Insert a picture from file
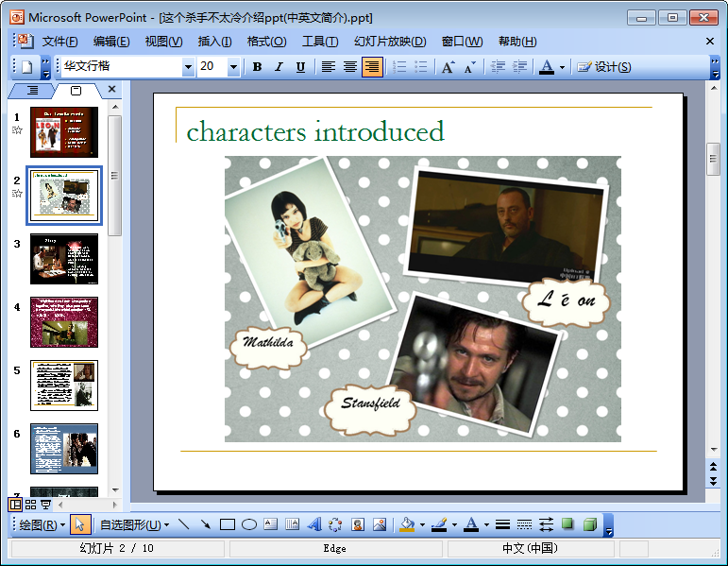Image resolution: width=728 pixels, height=566 pixels. point(380,525)
